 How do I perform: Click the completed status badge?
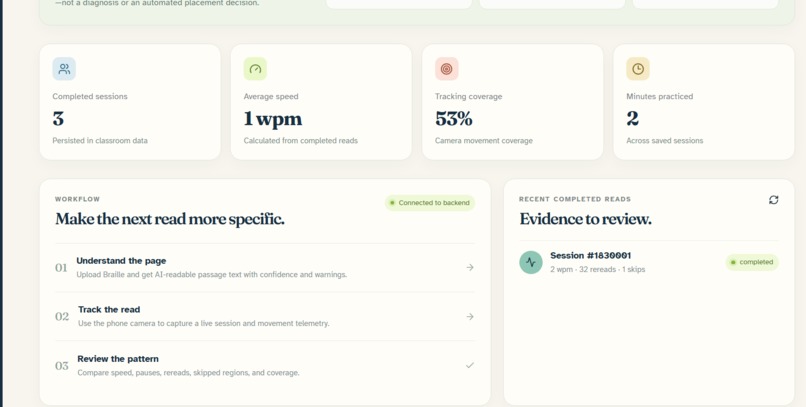click(x=752, y=262)
